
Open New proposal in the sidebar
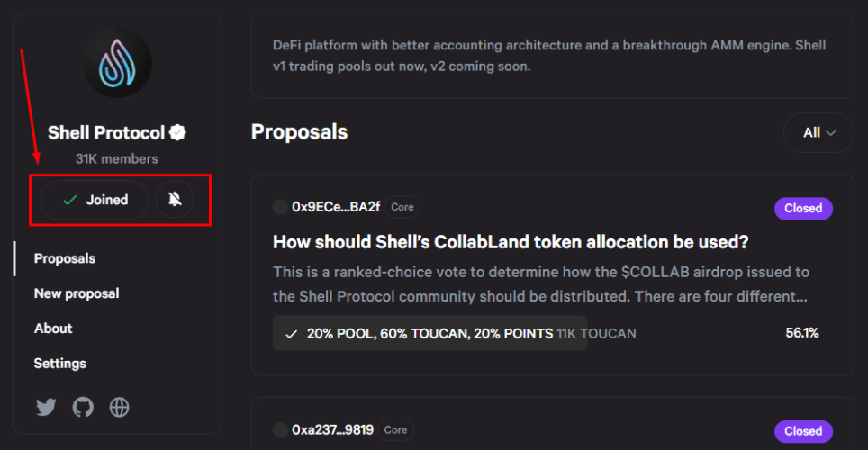pyautogui.click(x=77, y=293)
